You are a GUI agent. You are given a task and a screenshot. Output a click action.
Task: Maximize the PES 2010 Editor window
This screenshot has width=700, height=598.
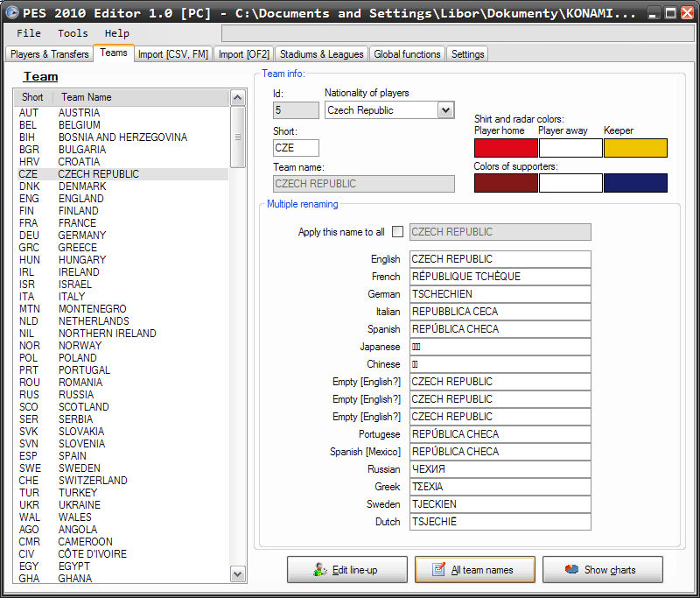pos(670,13)
